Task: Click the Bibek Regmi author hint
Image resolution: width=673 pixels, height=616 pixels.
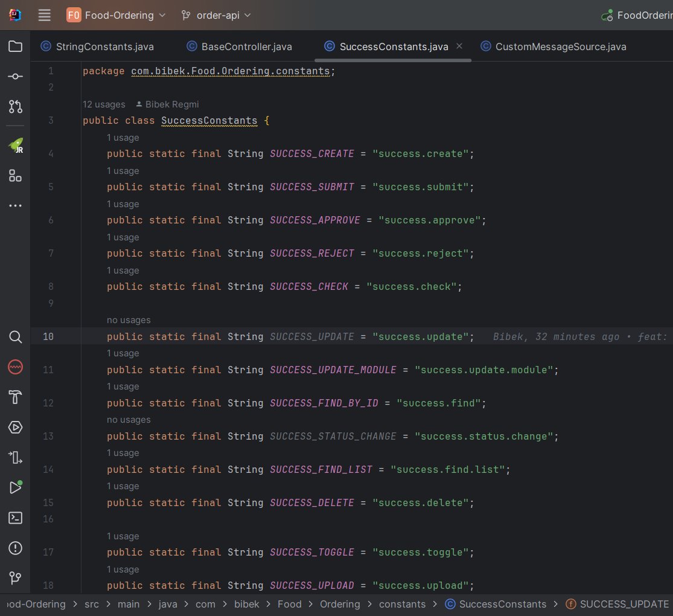Action: pyautogui.click(x=167, y=104)
